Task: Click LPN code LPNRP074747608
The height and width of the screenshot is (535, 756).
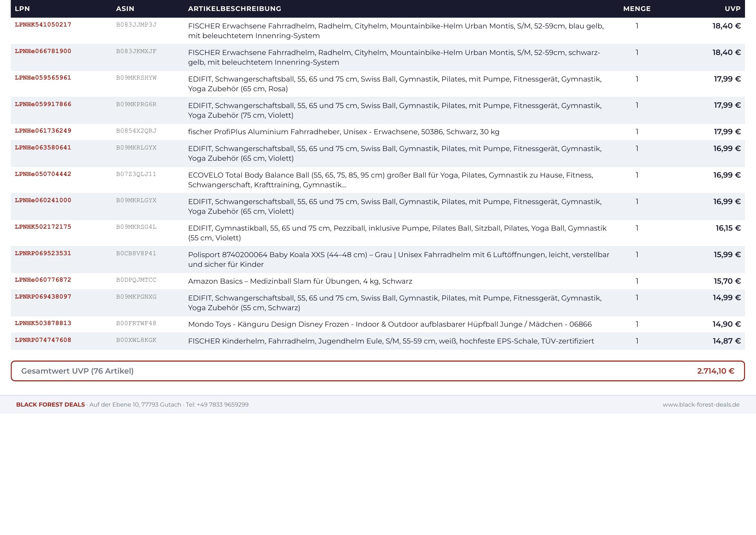Action: point(43,340)
